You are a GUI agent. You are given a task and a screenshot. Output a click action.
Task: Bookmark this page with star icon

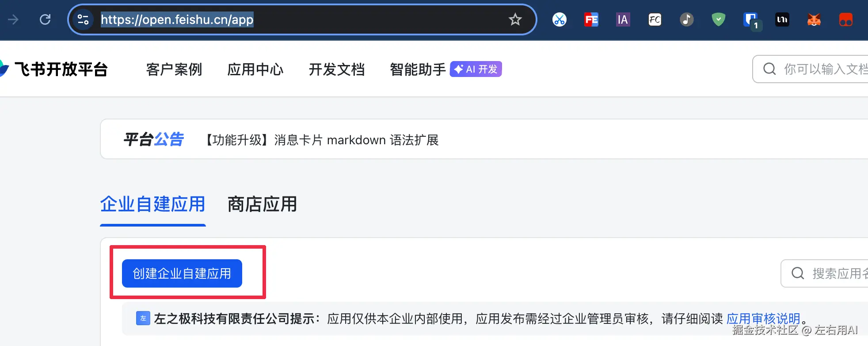[x=515, y=19]
